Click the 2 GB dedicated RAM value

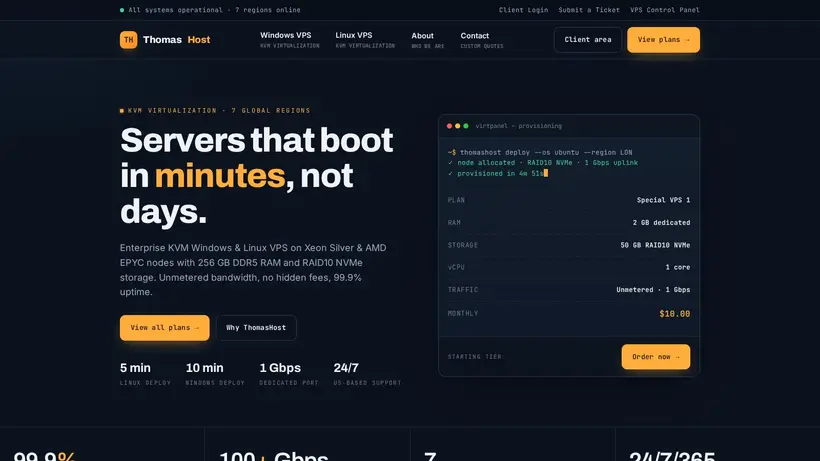point(661,223)
